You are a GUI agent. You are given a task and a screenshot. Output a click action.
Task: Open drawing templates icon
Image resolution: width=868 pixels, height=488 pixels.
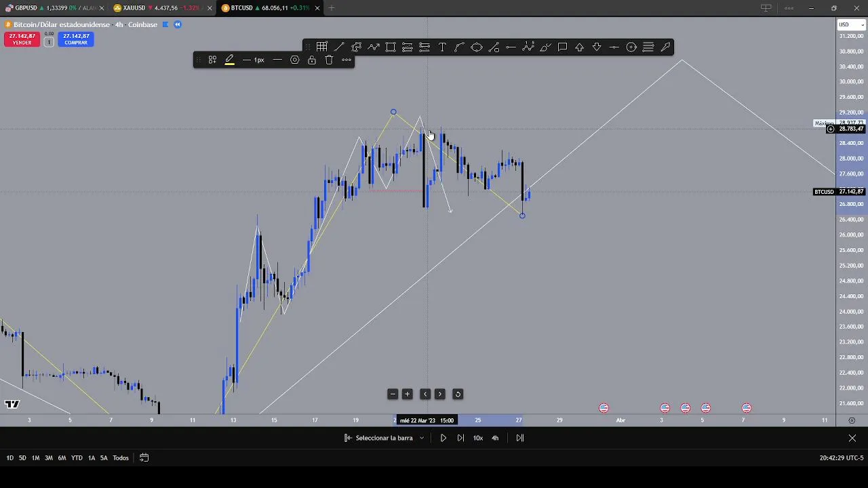(x=212, y=60)
